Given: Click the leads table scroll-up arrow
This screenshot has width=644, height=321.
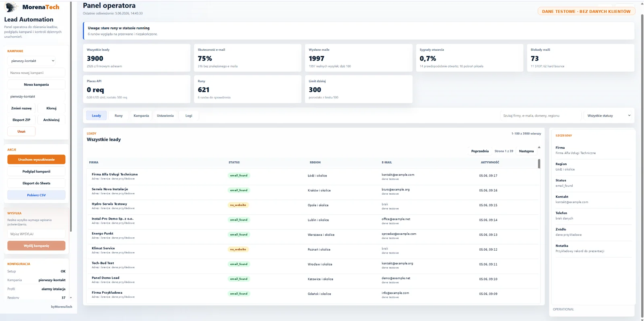Looking at the screenshot, I should [539, 147].
